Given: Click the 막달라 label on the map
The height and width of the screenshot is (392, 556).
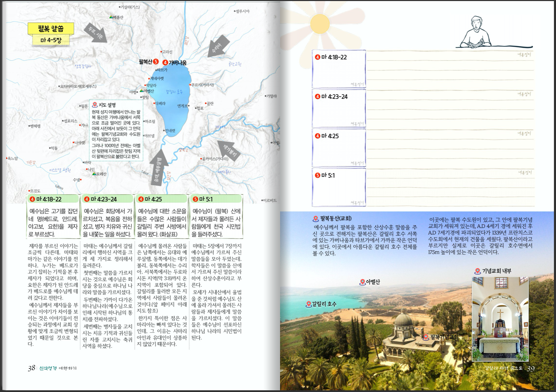Looking at the screenshot, I should click(151, 85).
